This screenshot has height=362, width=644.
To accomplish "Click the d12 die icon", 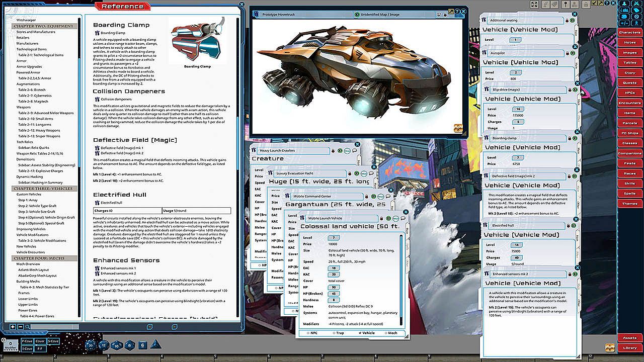I will (104, 345).
